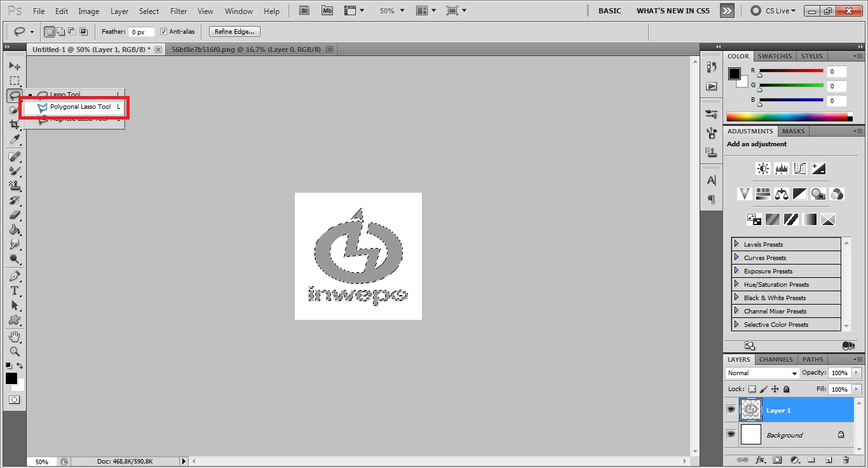Select the Rectangular Marquee tool
Screen dimensions: 868x468
point(14,81)
